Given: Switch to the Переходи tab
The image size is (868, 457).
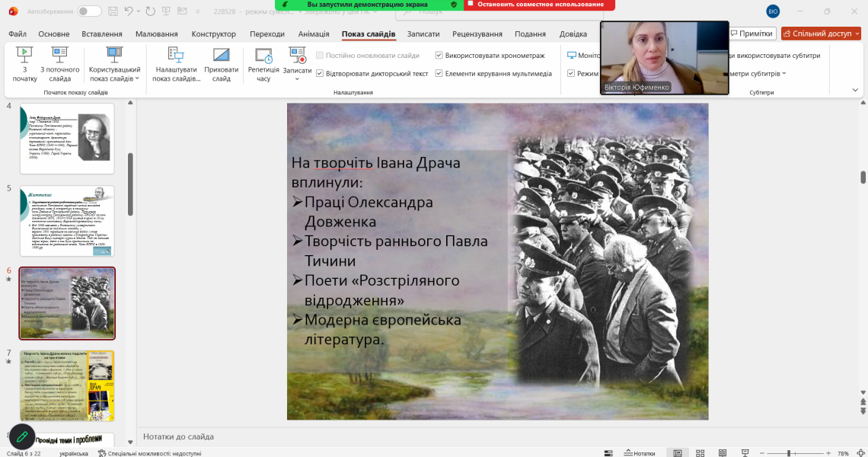Looking at the screenshot, I should (266, 34).
